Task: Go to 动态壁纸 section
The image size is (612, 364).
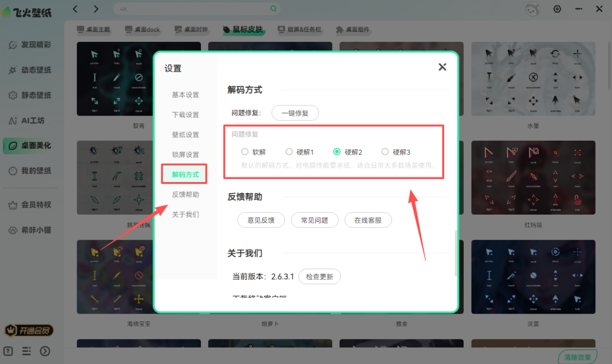Action: click(x=30, y=70)
